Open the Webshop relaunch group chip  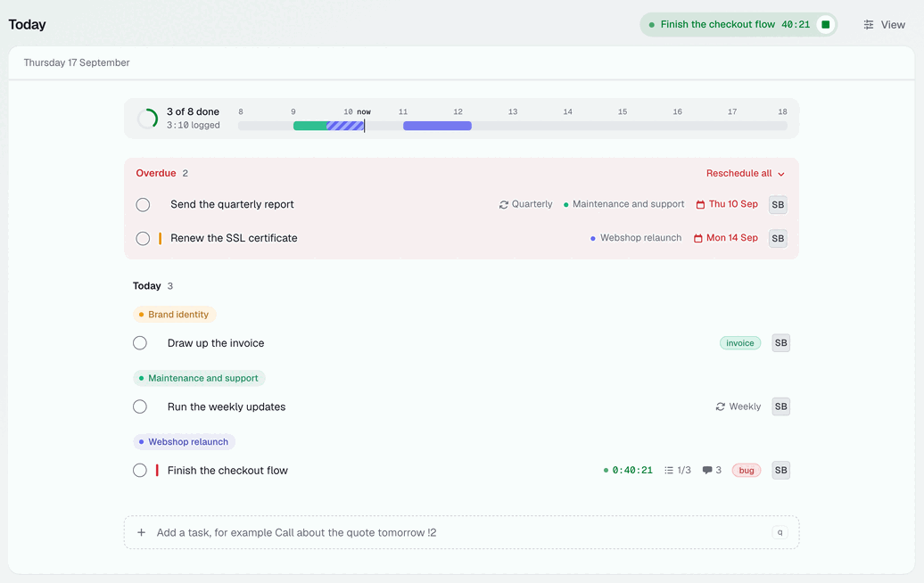[184, 441]
